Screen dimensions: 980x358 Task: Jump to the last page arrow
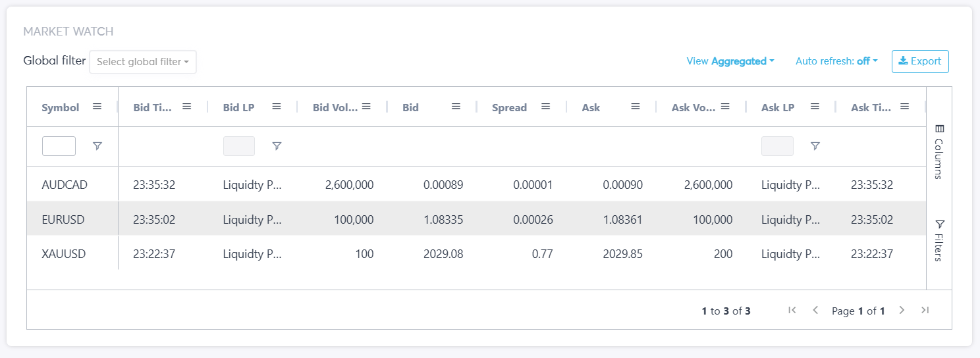coord(925,310)
